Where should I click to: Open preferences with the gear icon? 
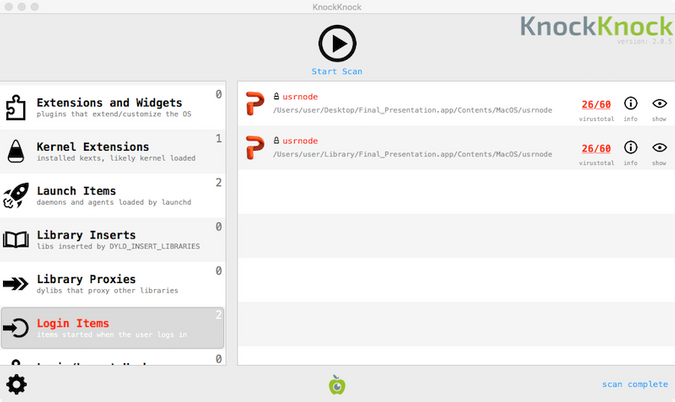click(16, 384)
